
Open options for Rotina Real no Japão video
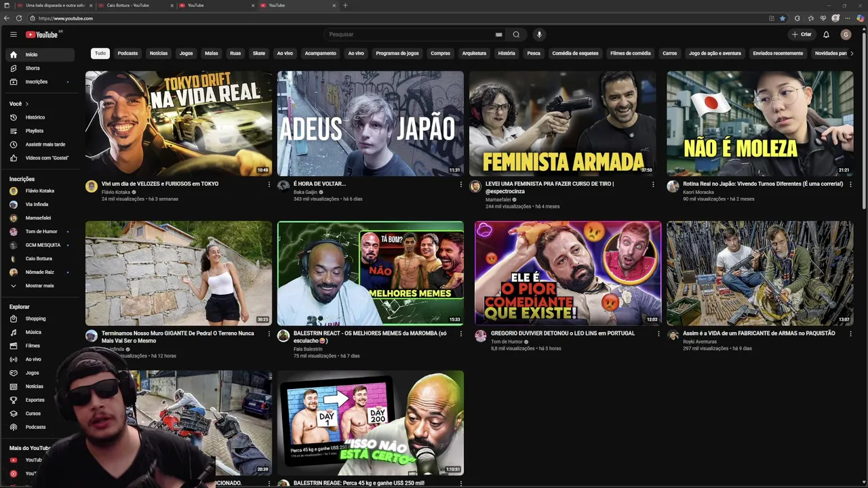point(850,184)
